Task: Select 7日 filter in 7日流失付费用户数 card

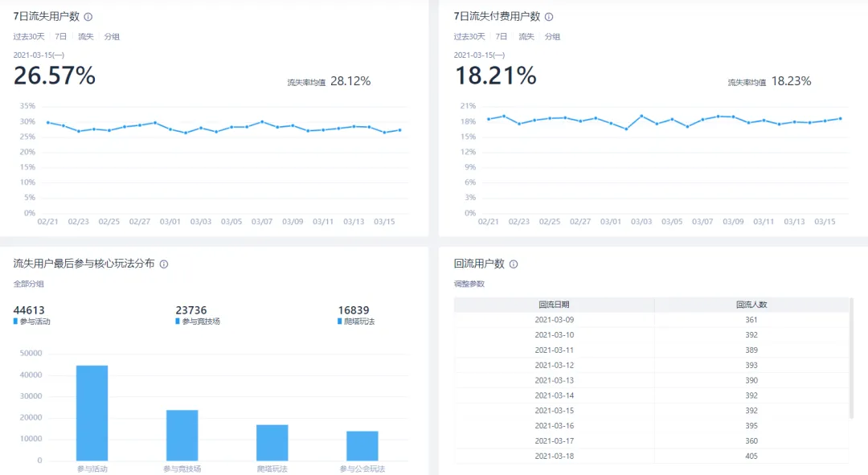Action: [502, 36]
